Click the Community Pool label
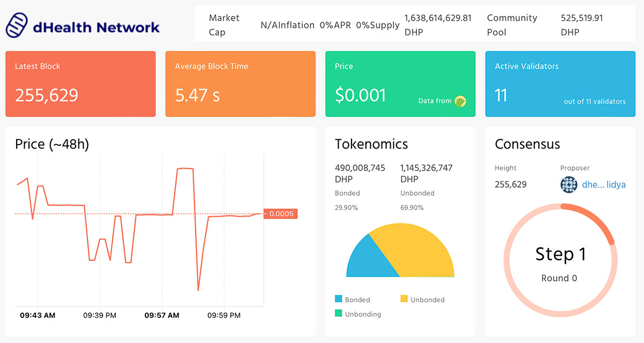This screenshot has height=343, width=644. pyautogui.click(x=512, y=25)
